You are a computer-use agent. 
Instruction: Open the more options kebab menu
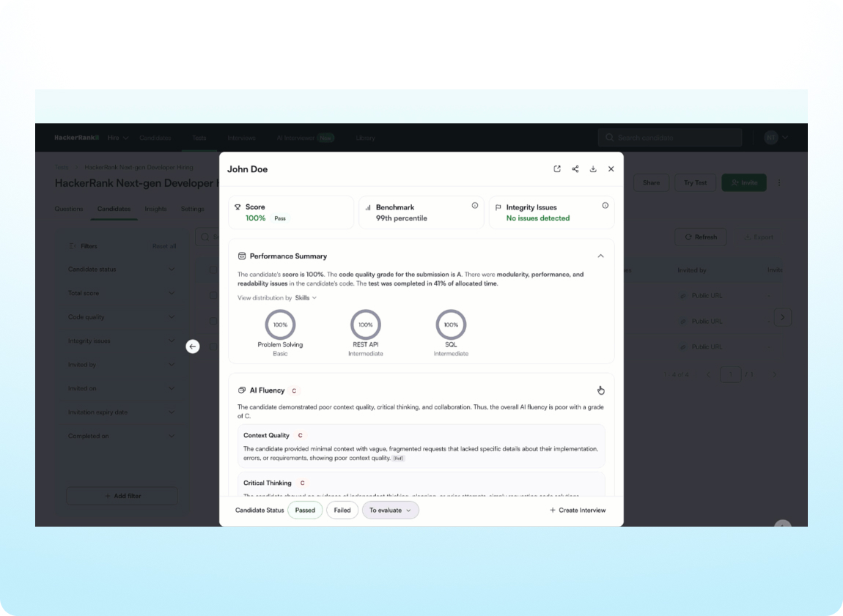click(x=779, y=182)
